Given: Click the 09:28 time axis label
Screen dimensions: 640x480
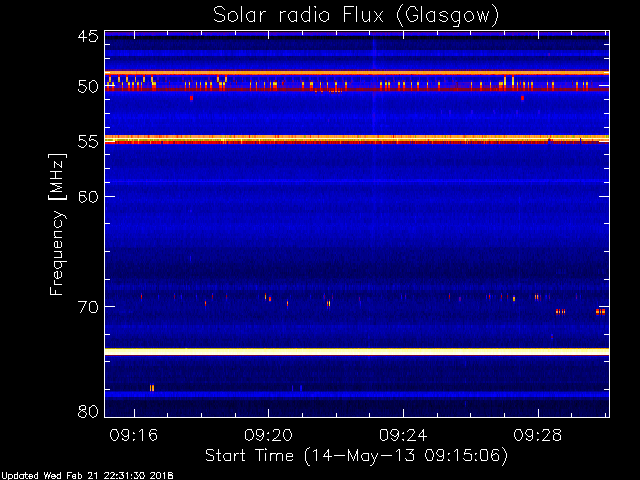Looking at the screenshot, I should (x=538, y=435).
